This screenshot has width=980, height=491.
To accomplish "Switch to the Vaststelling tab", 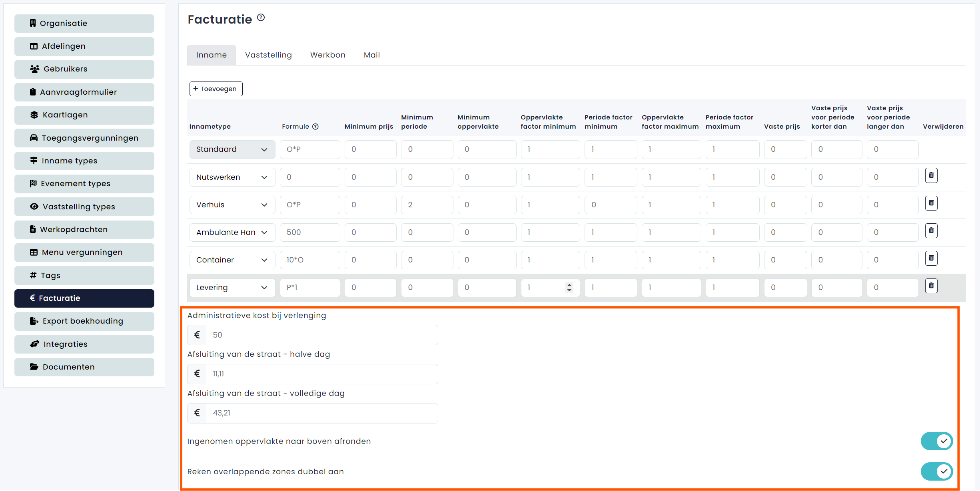I will click(268, 55).
